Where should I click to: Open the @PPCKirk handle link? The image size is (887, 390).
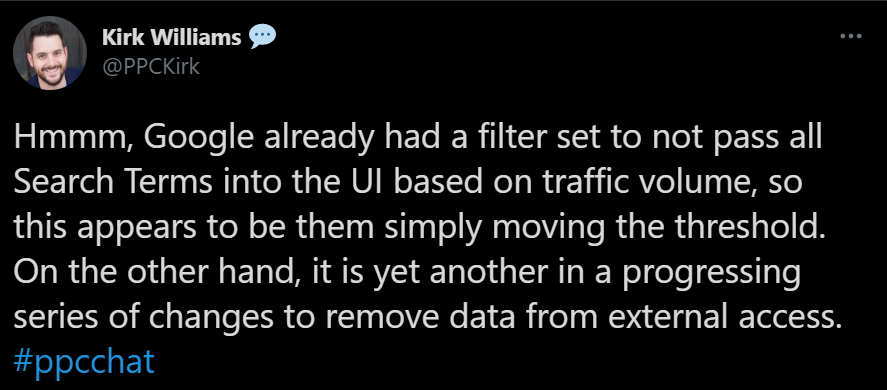[x=150, y=67]
